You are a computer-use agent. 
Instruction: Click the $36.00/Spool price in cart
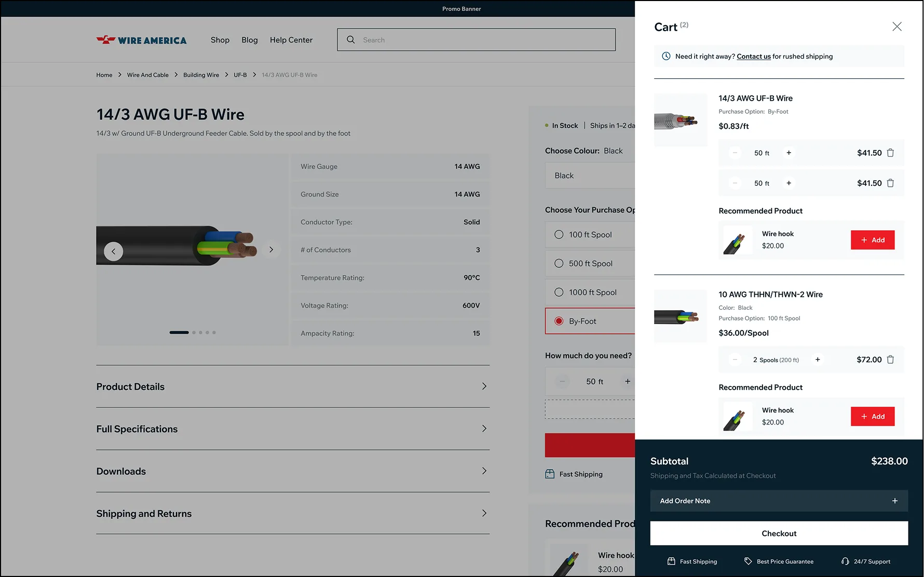click(743, 333)
